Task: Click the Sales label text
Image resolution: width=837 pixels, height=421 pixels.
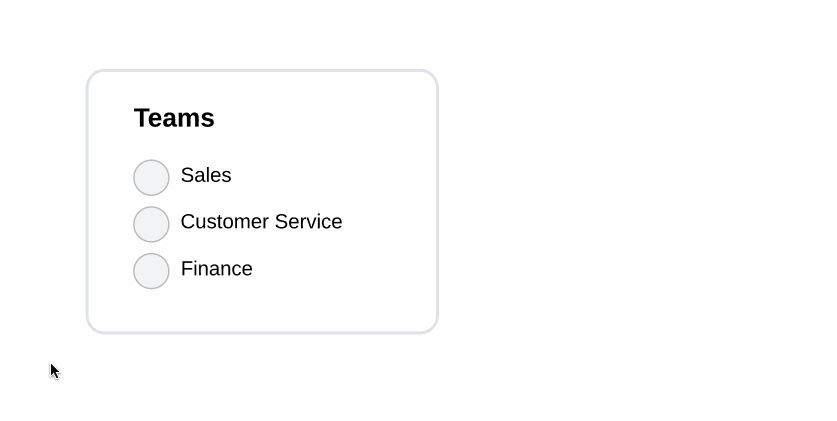Action: (x=206, y=175)
